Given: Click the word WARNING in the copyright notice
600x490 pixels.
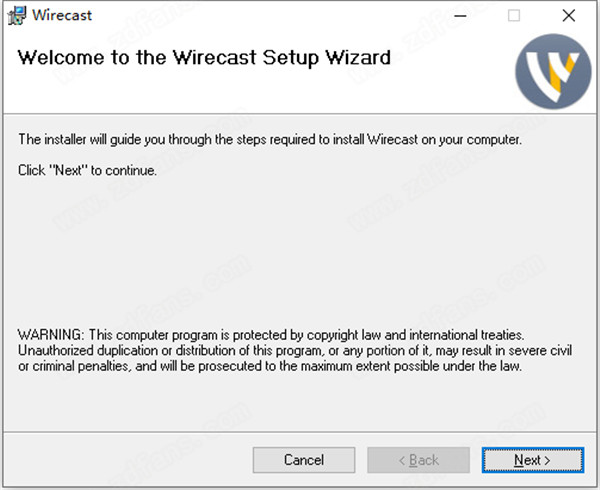Looking at the screenshot, I should tap(50, 335).
